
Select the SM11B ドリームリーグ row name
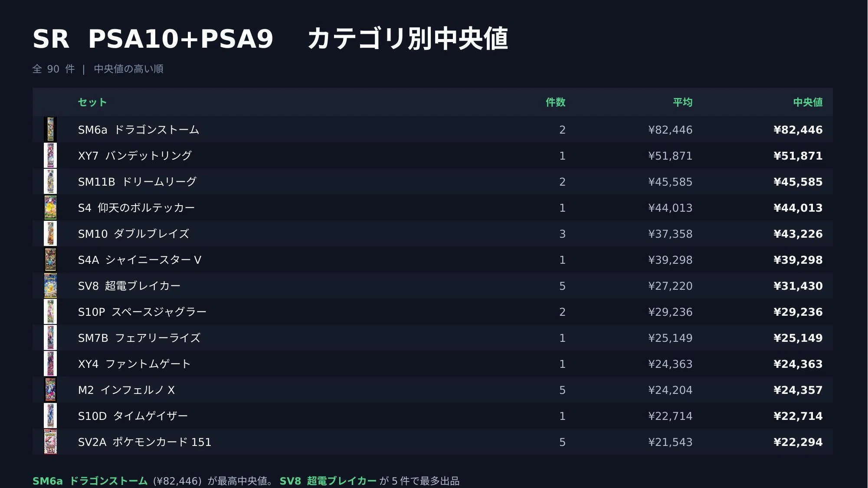pyautogui.click(x=137, y=182)
